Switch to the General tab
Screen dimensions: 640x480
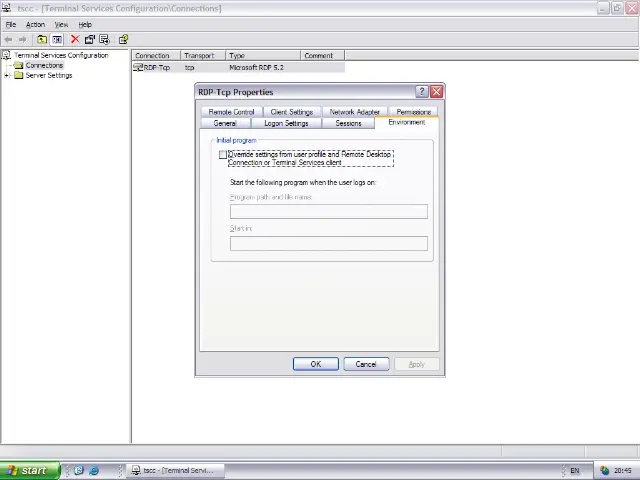225,123
